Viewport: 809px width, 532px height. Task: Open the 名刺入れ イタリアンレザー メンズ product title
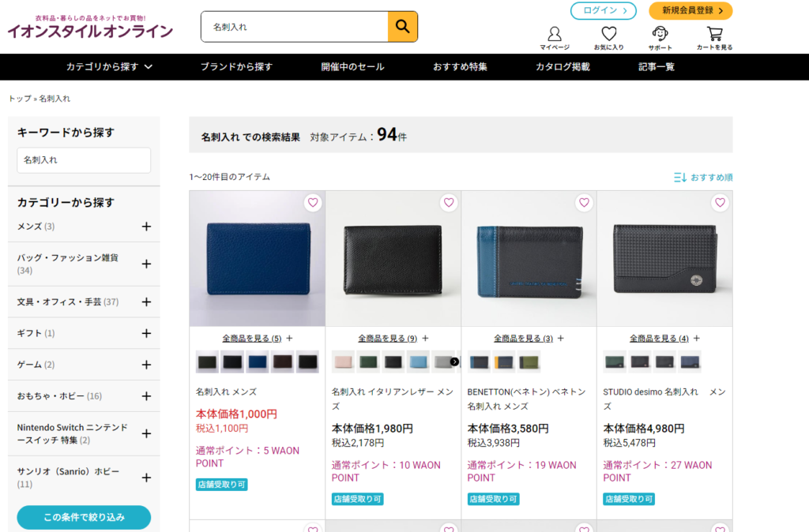pyautogui.click(x=393, y=399)
